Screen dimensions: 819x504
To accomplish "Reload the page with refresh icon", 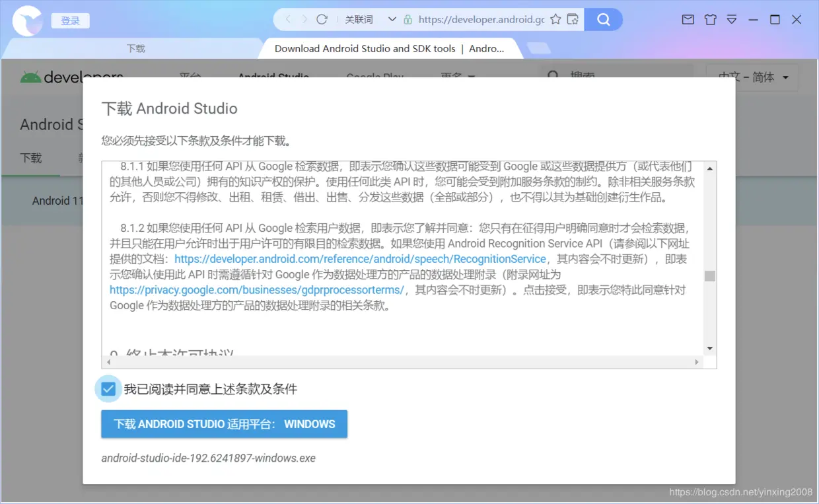I will 322,19.
